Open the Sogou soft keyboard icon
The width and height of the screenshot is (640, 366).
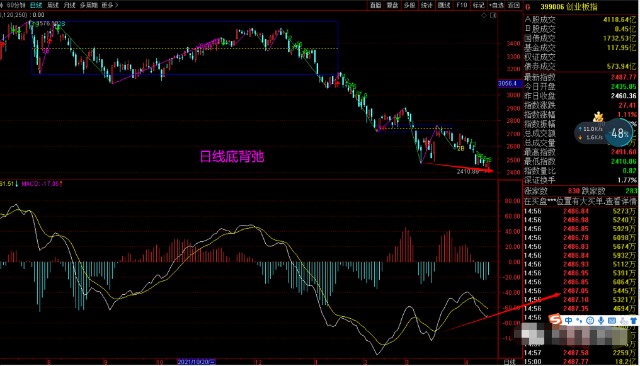(x=612, y=321)
